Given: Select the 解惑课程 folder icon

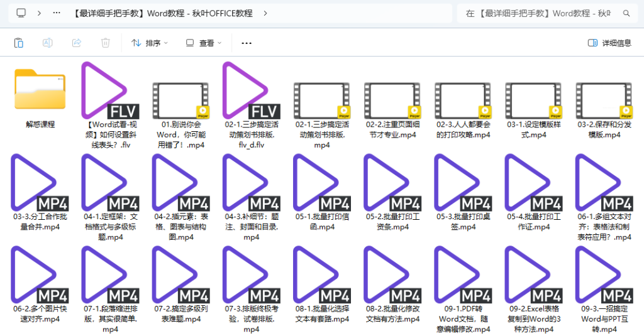Looking at the screenshot, I should point(40,90).
